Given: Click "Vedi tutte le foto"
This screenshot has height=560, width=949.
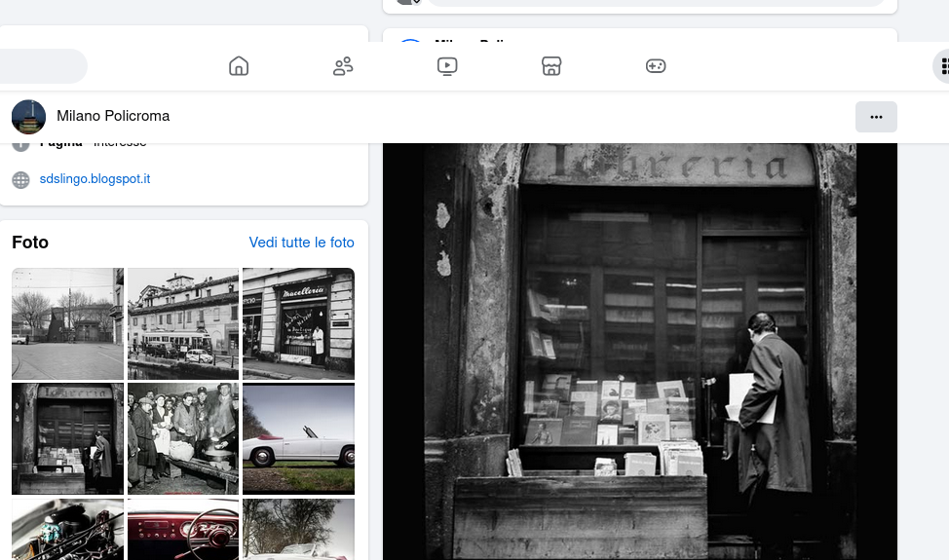Looking at the screenshot, I should tap(301, 243).
